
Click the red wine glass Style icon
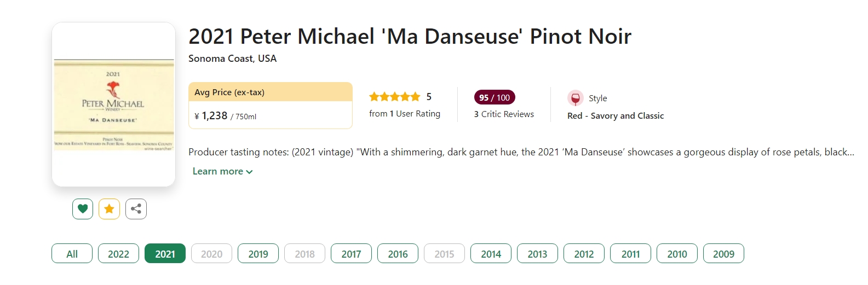575,98
